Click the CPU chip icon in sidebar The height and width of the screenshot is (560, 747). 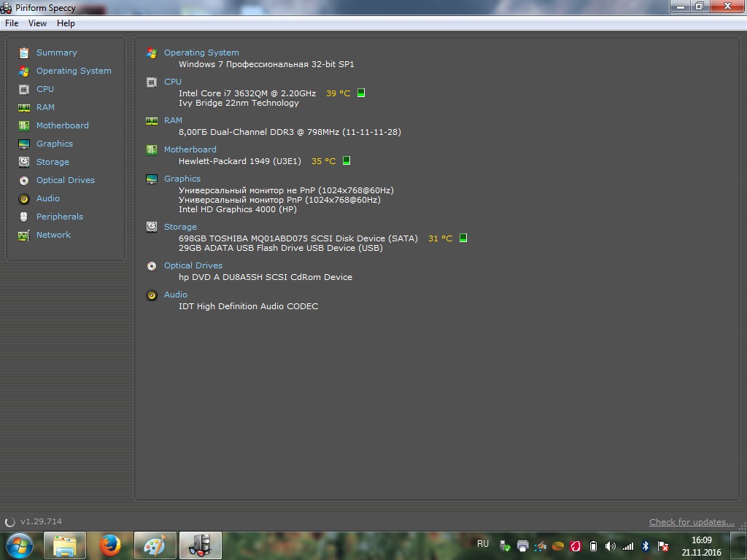24,89
